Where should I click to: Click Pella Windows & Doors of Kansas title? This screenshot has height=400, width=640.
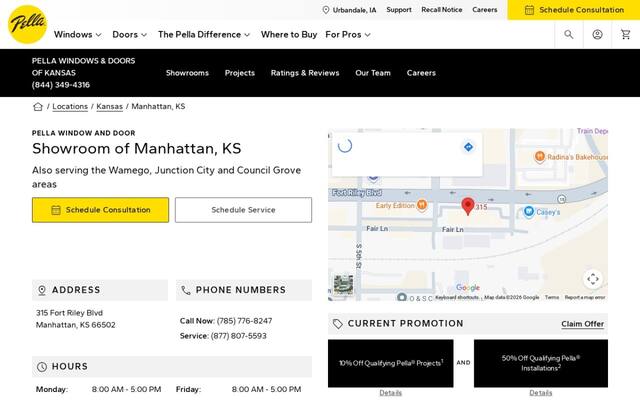[x=83, y=67]
